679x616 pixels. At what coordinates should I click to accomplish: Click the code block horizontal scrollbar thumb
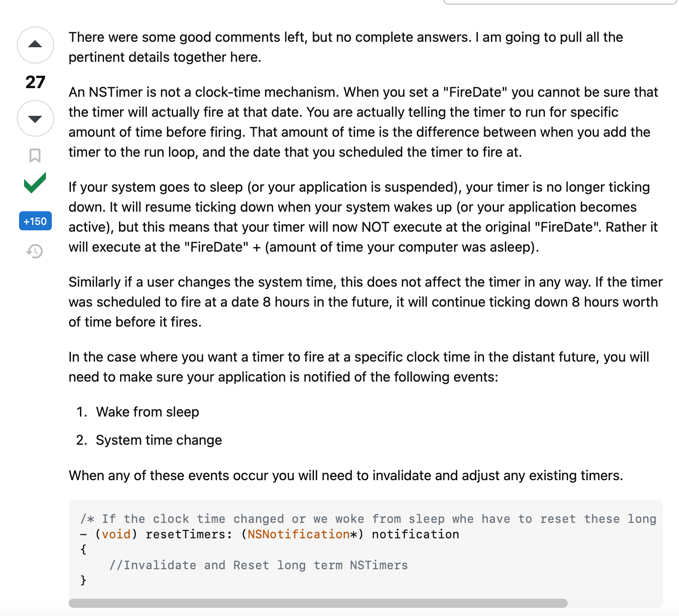pyautogui.click(x=318, y=603)
